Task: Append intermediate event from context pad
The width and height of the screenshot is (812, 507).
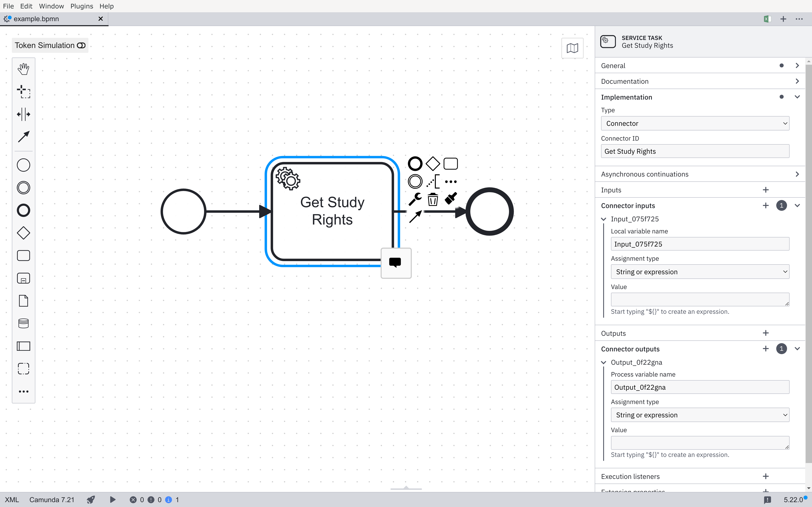Action: [x=415, y=181]
